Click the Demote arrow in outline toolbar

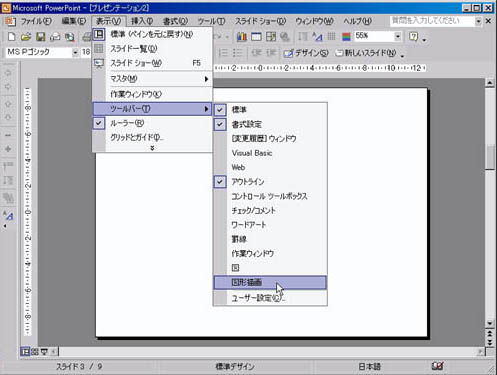click(8, 87)
